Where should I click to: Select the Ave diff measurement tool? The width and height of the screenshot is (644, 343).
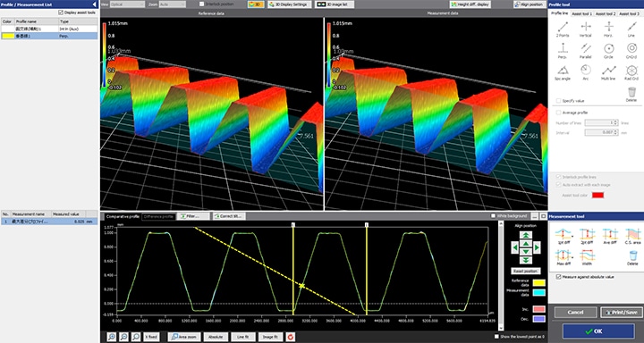pos(610,237)
